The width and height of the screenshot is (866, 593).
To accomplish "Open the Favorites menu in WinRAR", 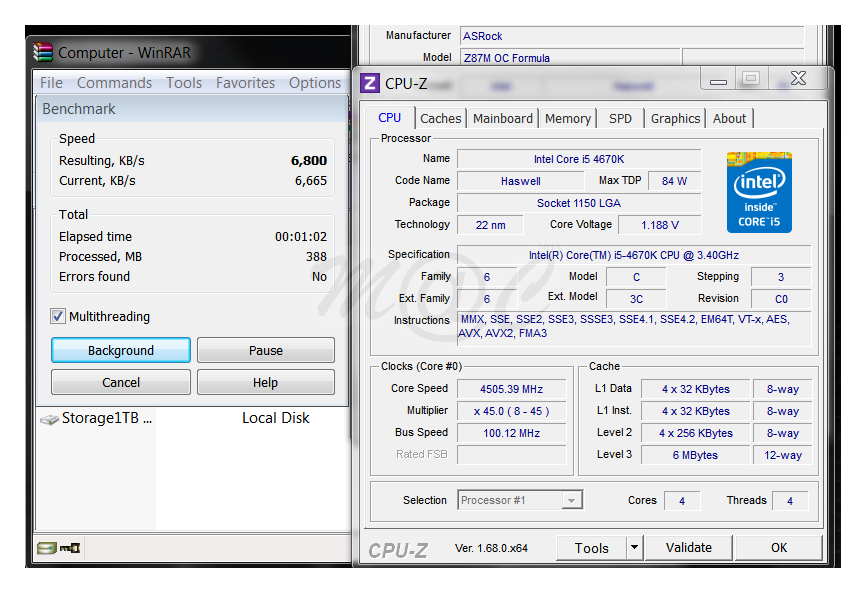I will point(245,83).
